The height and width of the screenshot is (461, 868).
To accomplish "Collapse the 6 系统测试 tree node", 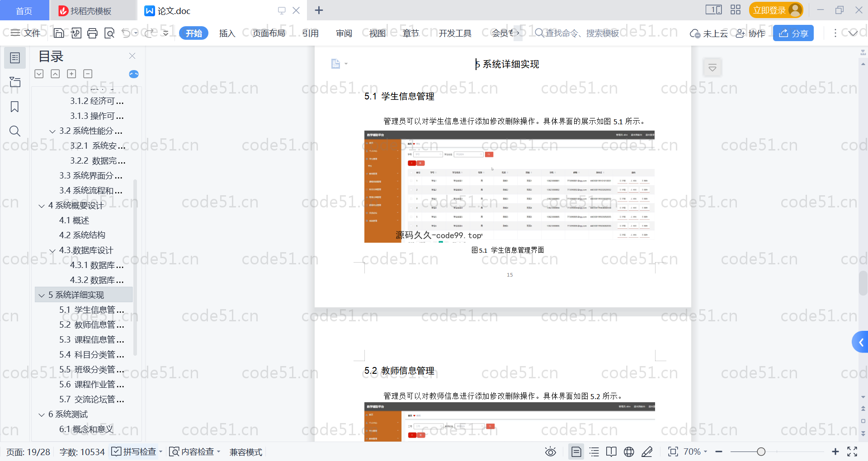I will tap(42, 414).
